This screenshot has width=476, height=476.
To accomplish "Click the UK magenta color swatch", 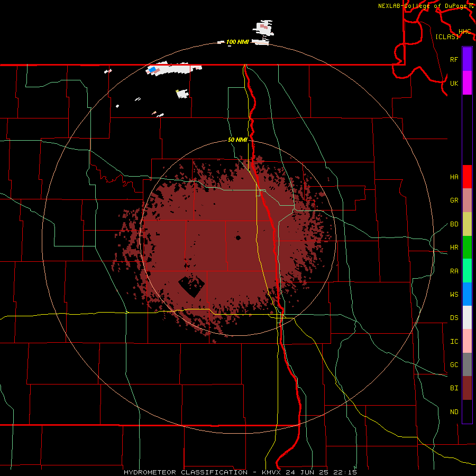I will 467,83.
